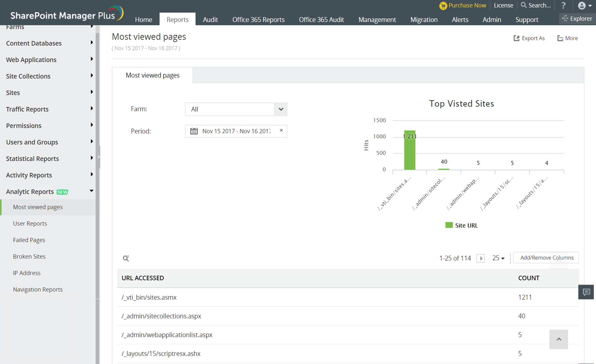This screenshot has width=596, height=364.
Task: Open the Farm dropdown list
Action: (281, 109)
